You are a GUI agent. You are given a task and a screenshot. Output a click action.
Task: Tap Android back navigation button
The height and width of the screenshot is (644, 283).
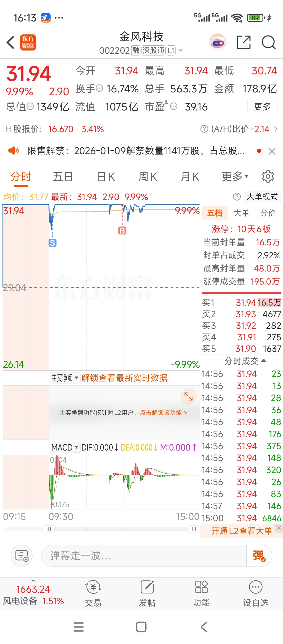click(204, 627)
